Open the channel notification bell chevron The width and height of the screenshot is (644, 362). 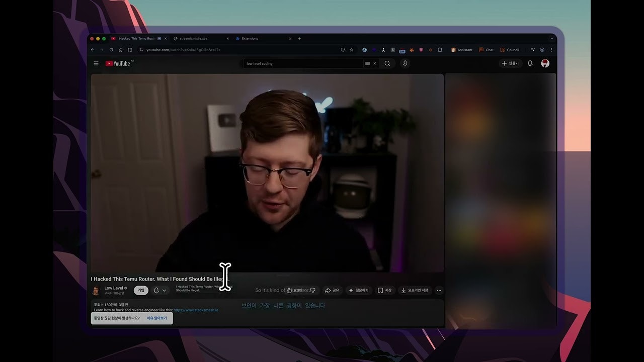(165, 290)
